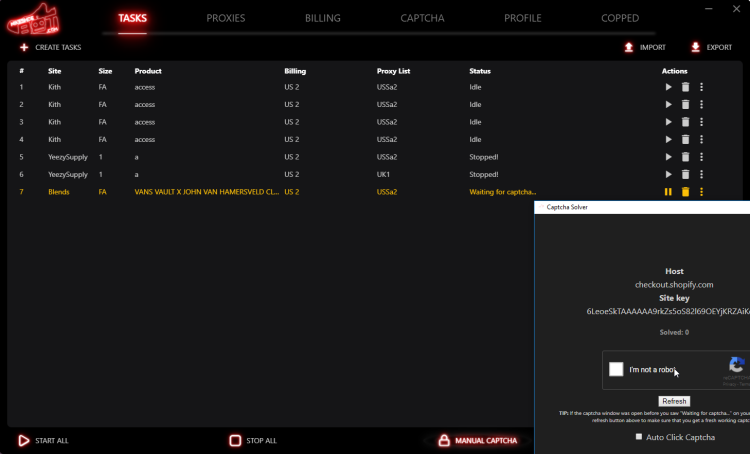Delete task 2 using its trash icon

click(x=685, y=104)
